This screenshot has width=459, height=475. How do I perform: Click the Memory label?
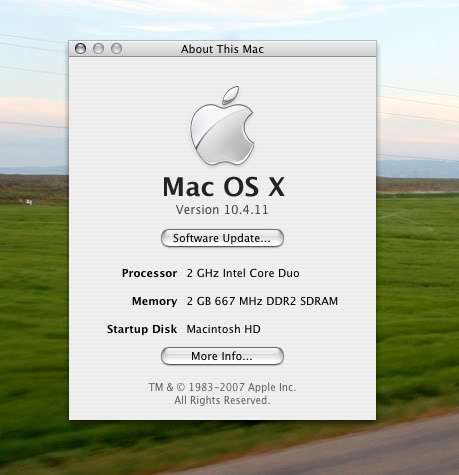tap(154, 301)
